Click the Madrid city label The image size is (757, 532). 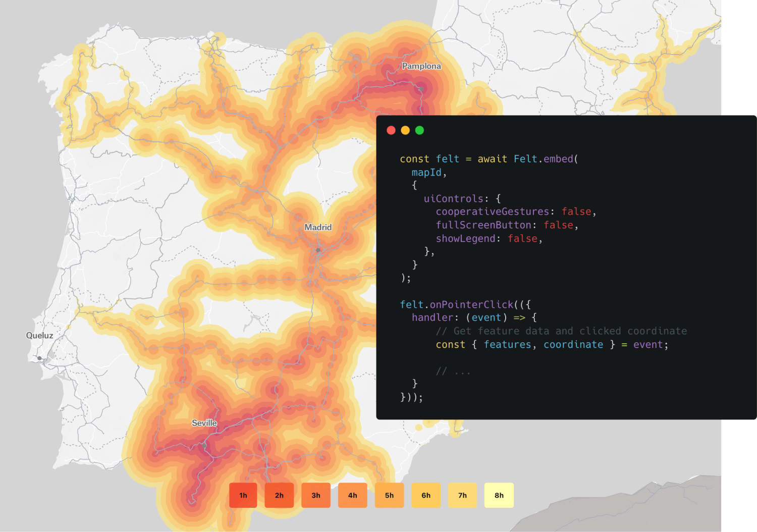(317, 227)
